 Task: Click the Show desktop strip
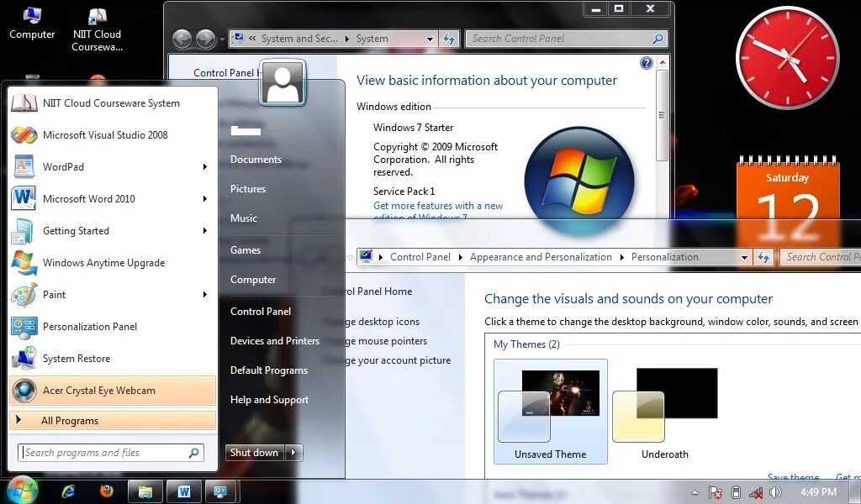click(857, 492)
